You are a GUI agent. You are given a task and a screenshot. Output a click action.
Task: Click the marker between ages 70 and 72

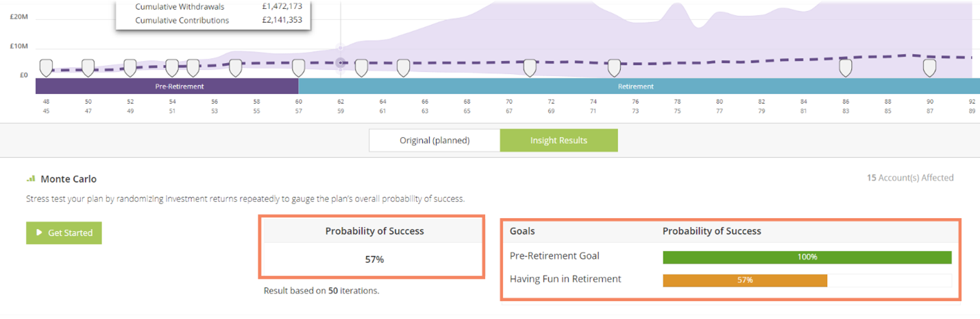(530, 67)
